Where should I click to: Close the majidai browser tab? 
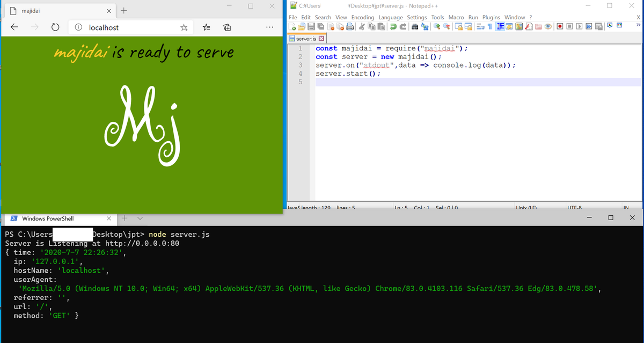(109, 11)
